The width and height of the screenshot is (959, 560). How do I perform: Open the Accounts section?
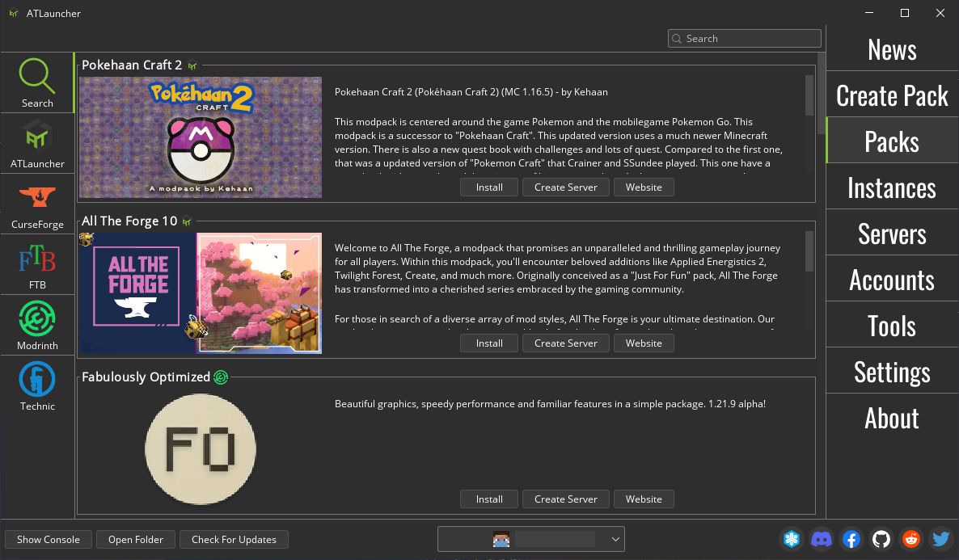point(891,279)
